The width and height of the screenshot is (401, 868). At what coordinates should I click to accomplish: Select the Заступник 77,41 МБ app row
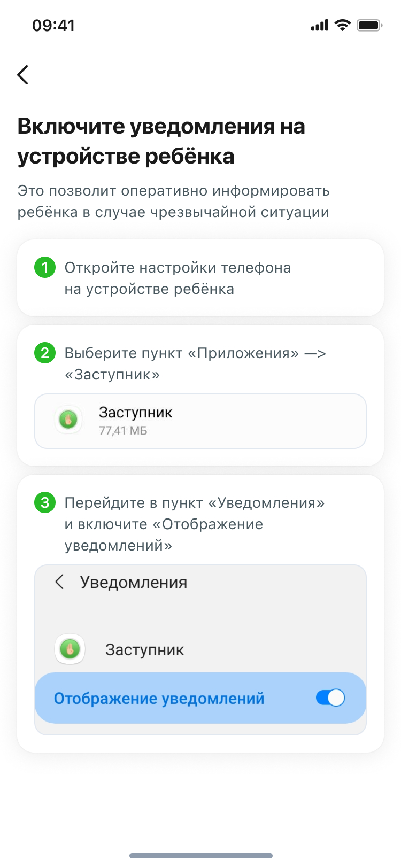coord(200,421)
